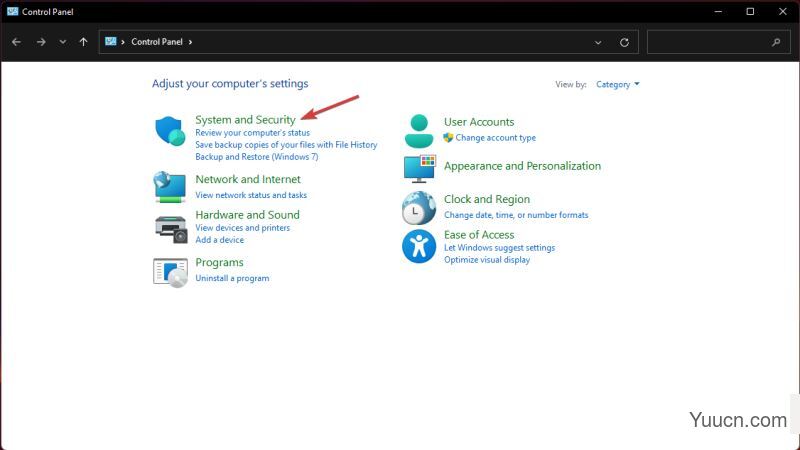Open User Accounts category

[x=479, y=122]
